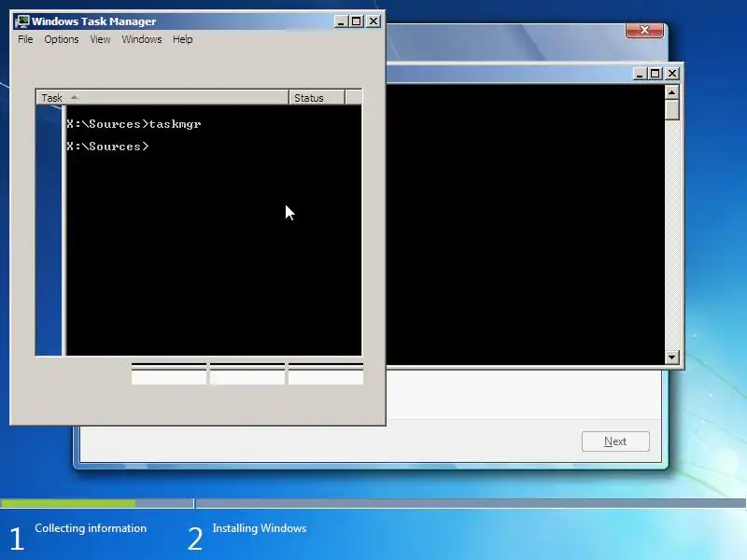
Task: Click the command prompt scroll up arrow
Action: point(671,91)
